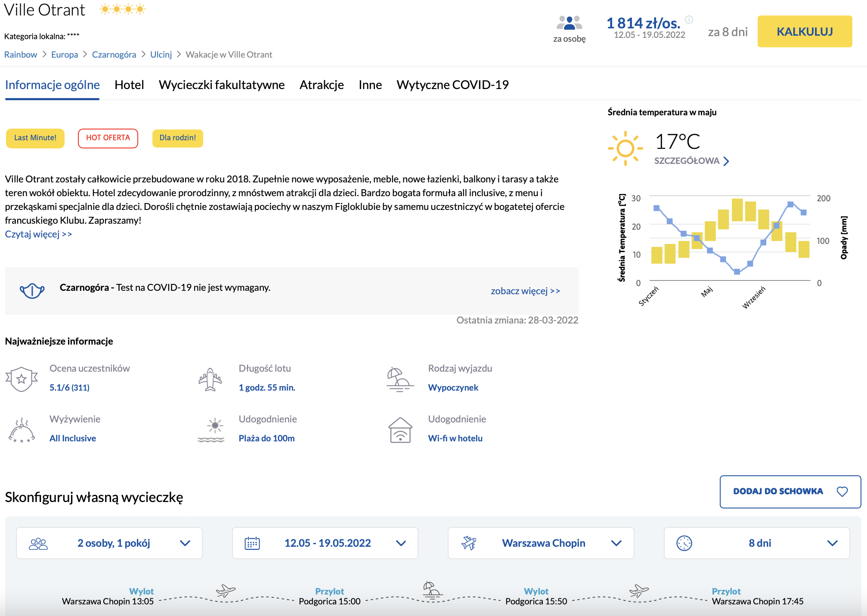867x616 pixels.
Task: Click the clock icon in the duration selector
Action: click(684, 543)
